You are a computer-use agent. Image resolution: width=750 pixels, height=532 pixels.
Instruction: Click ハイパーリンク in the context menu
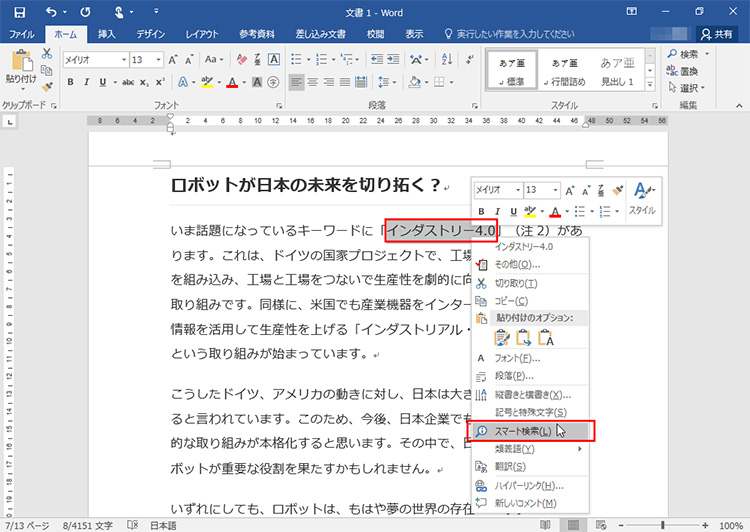(530, 485)
